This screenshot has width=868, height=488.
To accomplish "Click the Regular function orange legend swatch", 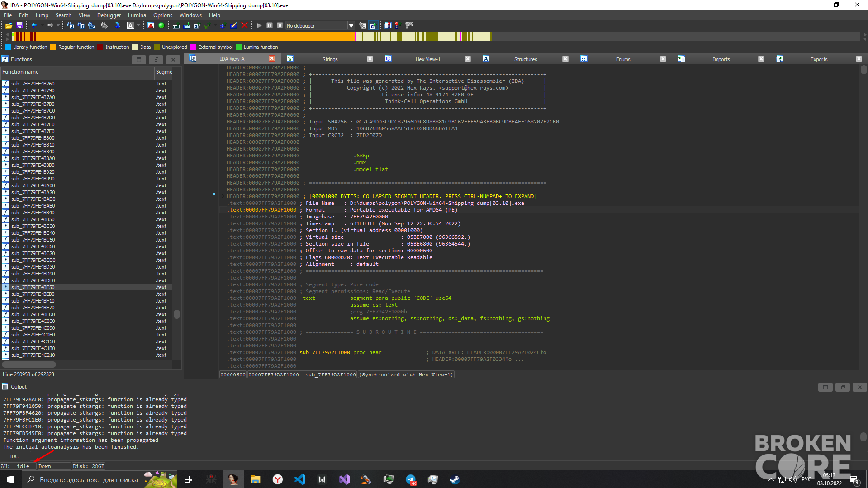I will (53, 47).
